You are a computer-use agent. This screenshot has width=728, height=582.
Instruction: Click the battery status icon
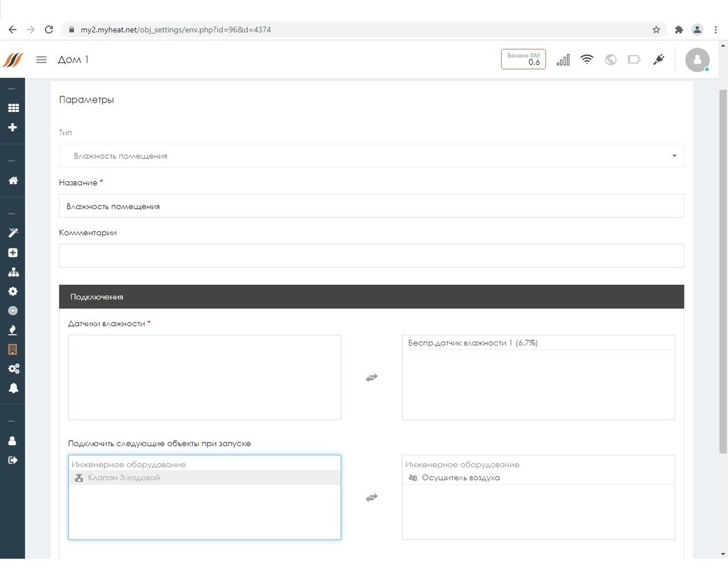(x=635, y=59)
